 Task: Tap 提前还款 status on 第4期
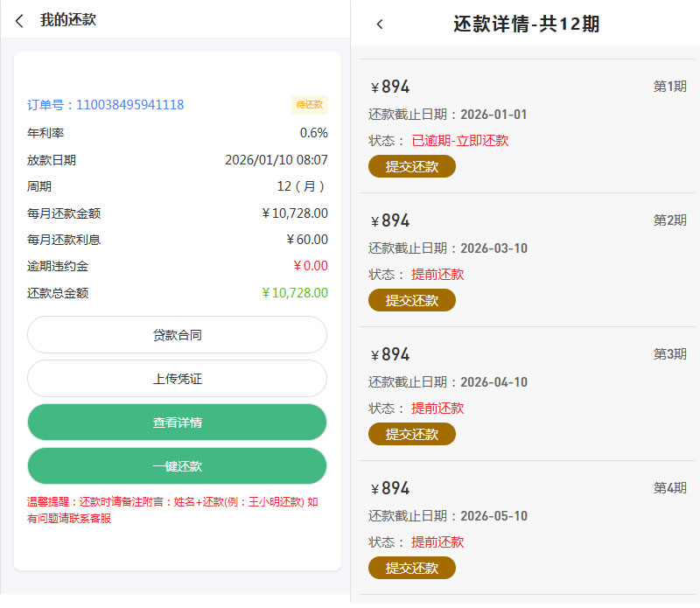(437, 542)
